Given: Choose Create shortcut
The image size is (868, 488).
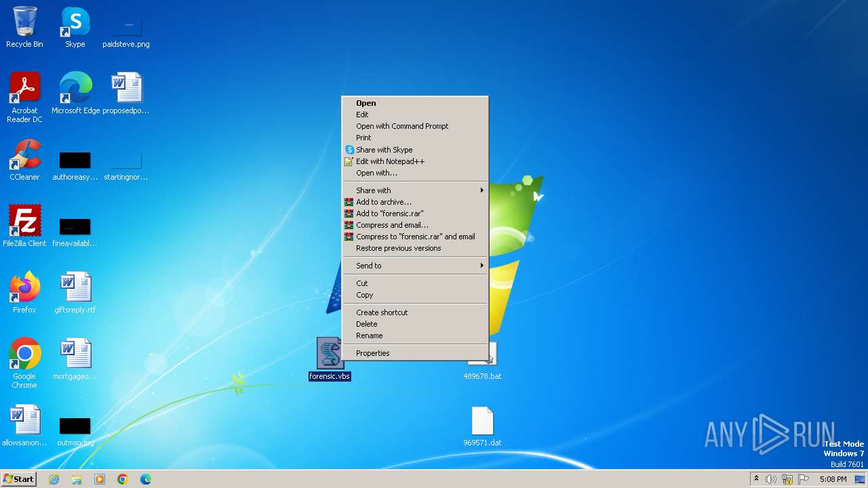Looking at the screenshot, I should 414,312.
